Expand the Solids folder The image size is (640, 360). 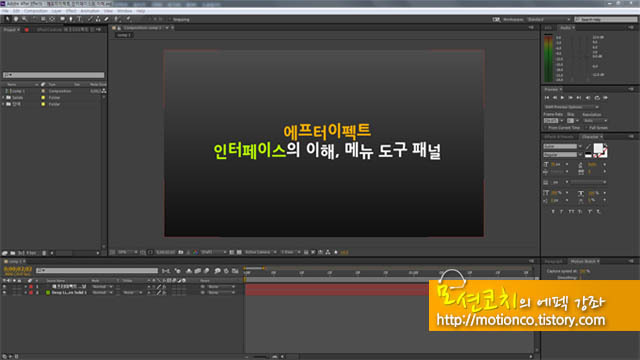3,98
